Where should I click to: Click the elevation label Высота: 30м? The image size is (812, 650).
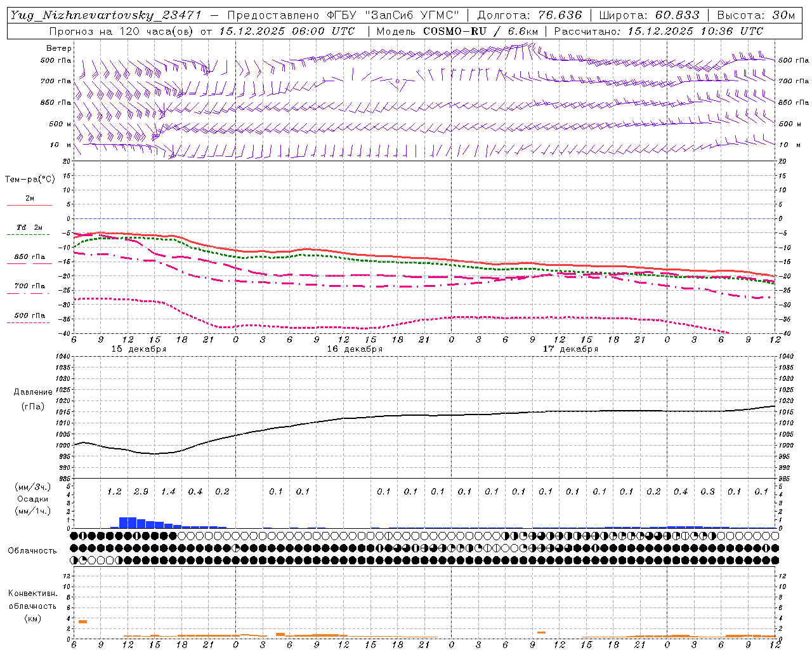point(756,15)
